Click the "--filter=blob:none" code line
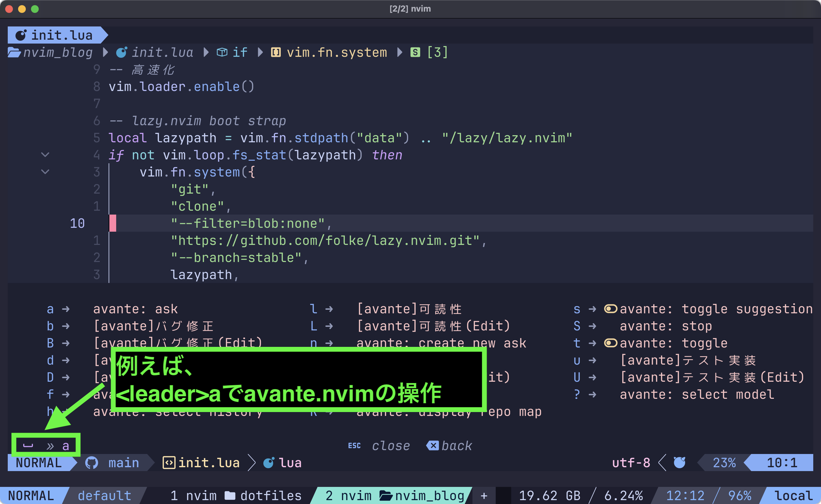Screen dimensions: 821x504 tap(251, 223)
